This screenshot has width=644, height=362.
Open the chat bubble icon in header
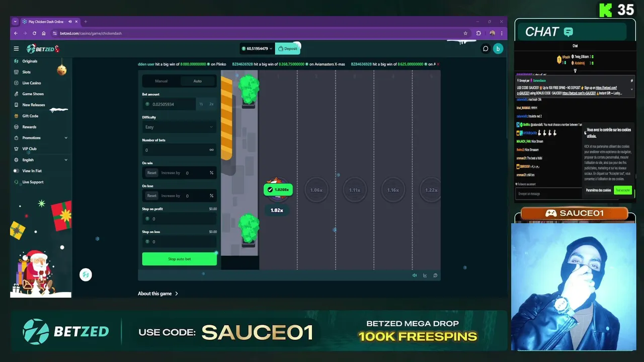486,49
